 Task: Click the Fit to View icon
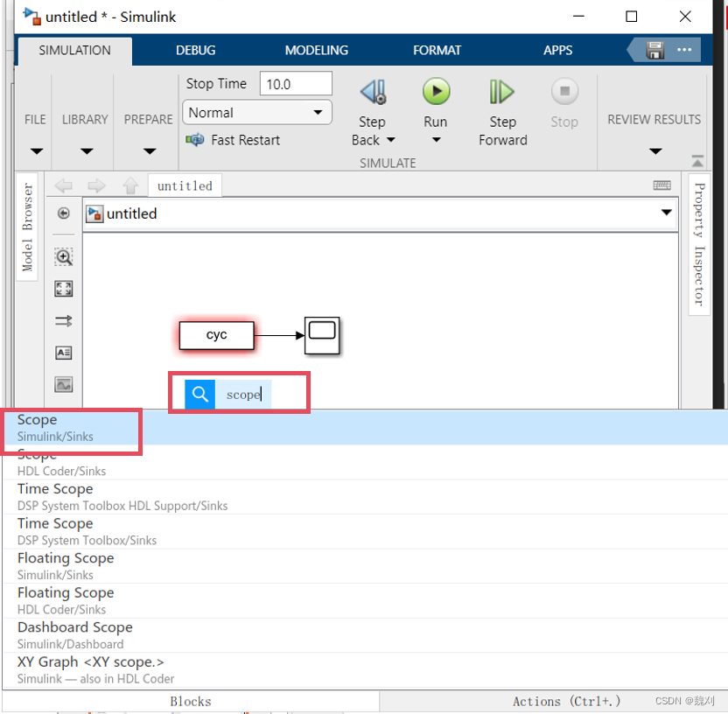point(64,289)
